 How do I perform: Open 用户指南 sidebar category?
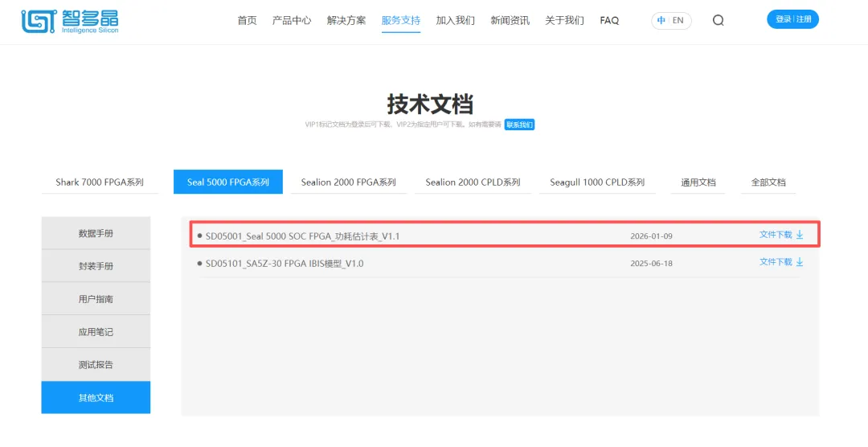pyautogui.click(x=96, y=299)
